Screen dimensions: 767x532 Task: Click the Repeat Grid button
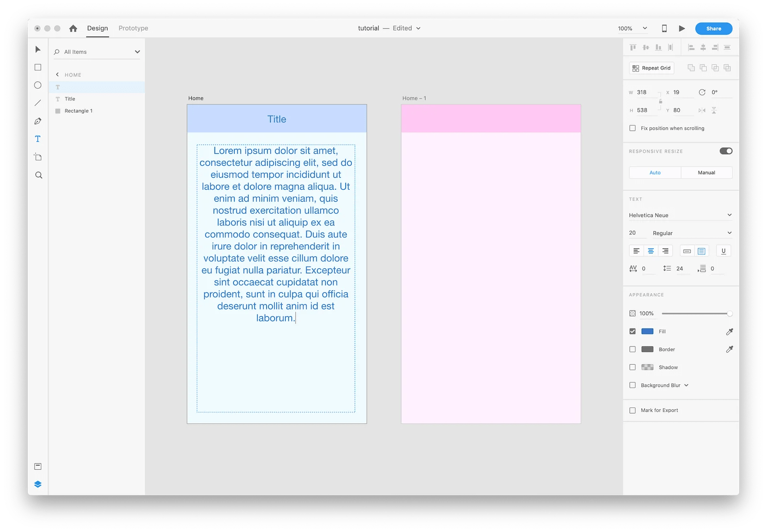click(651, 68)
